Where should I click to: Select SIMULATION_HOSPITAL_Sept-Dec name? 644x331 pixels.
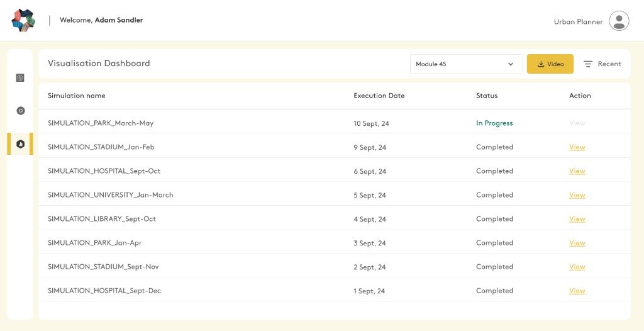coord(104,291)
